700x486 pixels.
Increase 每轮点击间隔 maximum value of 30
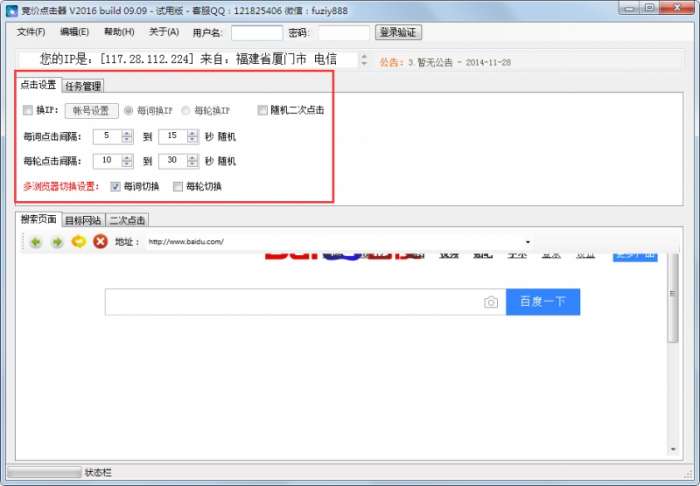[x=192, y=158]
